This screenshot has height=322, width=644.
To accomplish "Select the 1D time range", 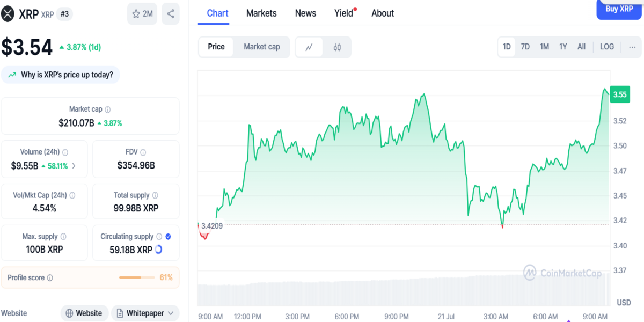I will (507, 47).
